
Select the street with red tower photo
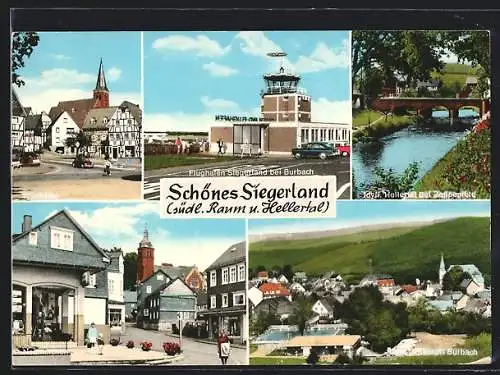pyautogui.click(x=129, y=283)
